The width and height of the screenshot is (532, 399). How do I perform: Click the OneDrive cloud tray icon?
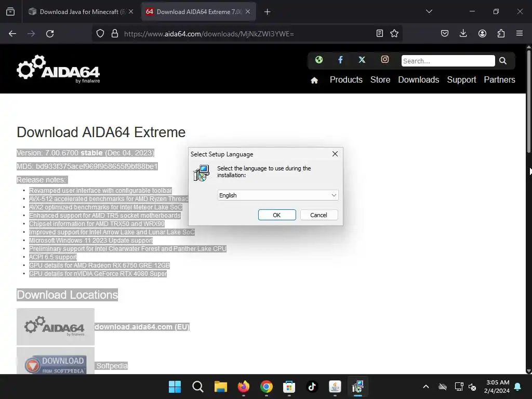(x=443, y=387)
